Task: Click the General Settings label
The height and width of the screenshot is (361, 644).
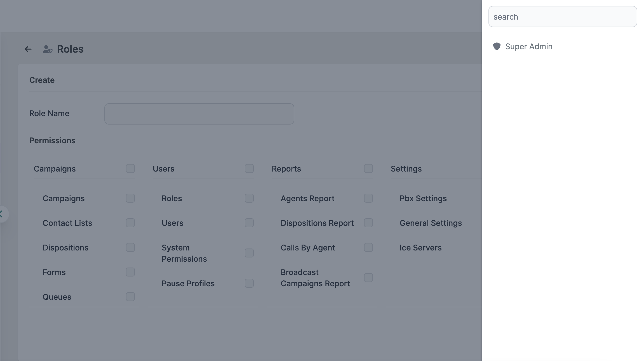Action: pyautogui.click(x=431, y=223)
